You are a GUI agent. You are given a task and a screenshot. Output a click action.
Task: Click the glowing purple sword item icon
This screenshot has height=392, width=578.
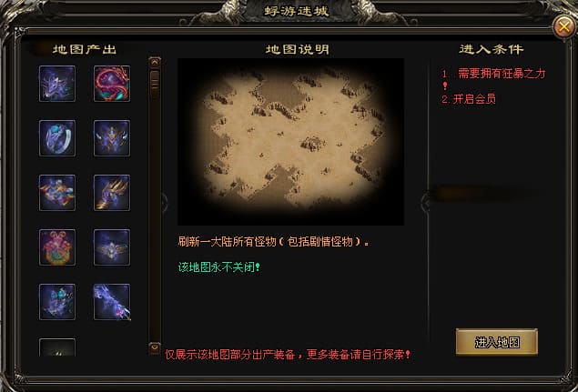pyautogui.click(x=112, y=302)
